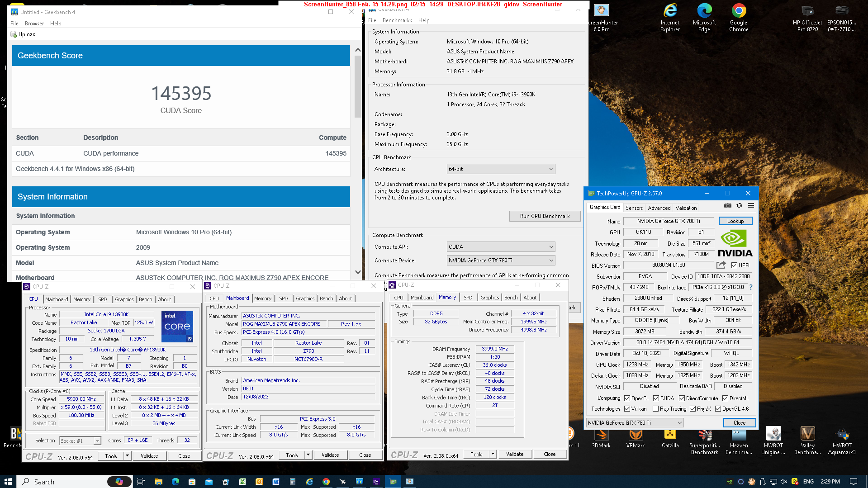868x488 pixels.
Task: Open Calculator from the taskbar
Action: (x=293, y=482)
